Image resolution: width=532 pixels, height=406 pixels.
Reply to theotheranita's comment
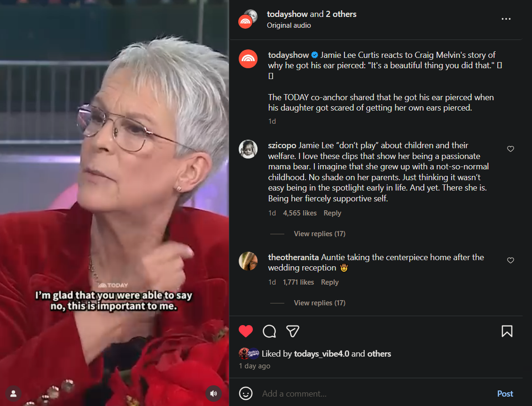[x=330, y=282]
